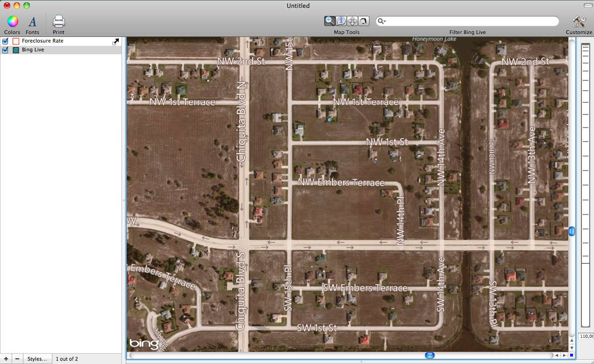
Task: Select the info identify map tool
Action: [341, 21]
